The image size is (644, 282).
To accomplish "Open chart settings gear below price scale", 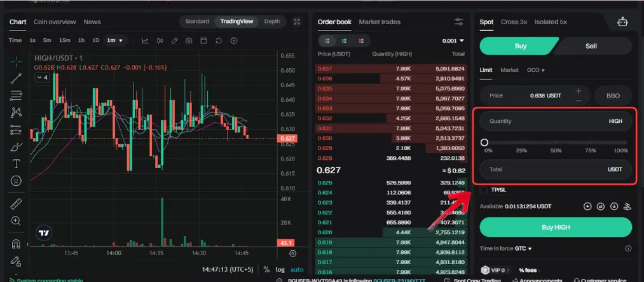I will pos(293,253).
